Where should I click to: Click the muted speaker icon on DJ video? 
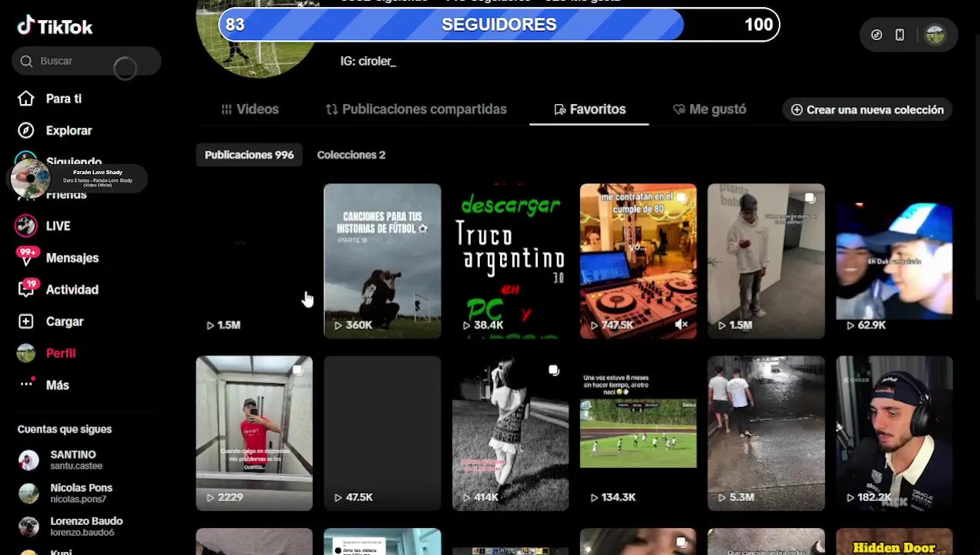coord(681,325)
